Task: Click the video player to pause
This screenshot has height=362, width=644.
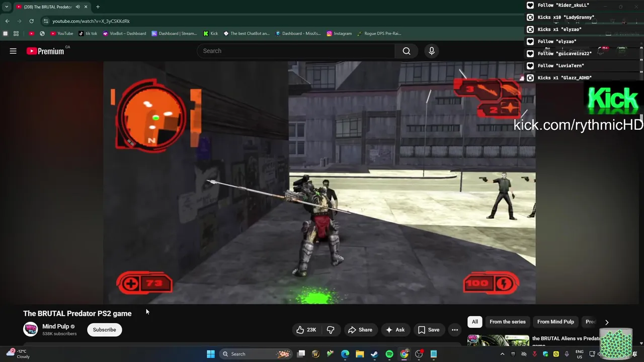Action: tap(319, 183)
